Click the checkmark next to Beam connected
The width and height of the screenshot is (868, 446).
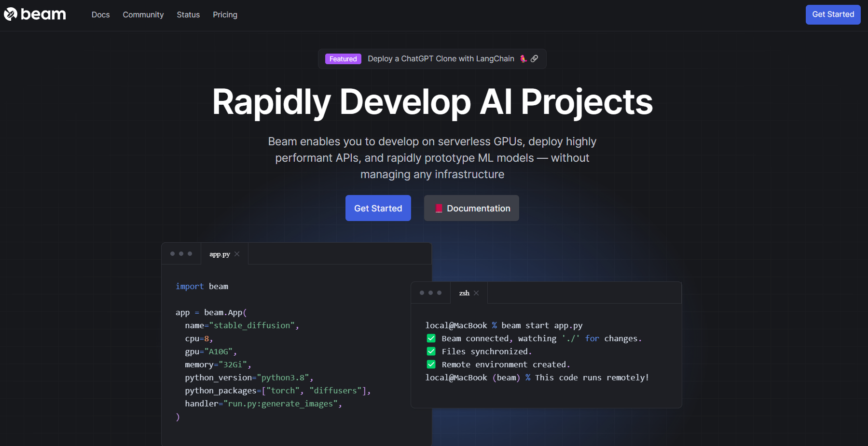(431, 338)
